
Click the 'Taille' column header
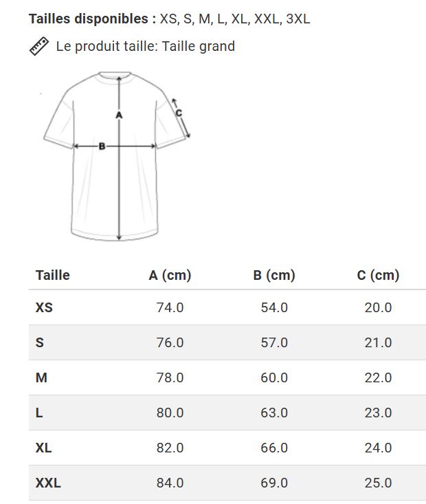[52, 275]
